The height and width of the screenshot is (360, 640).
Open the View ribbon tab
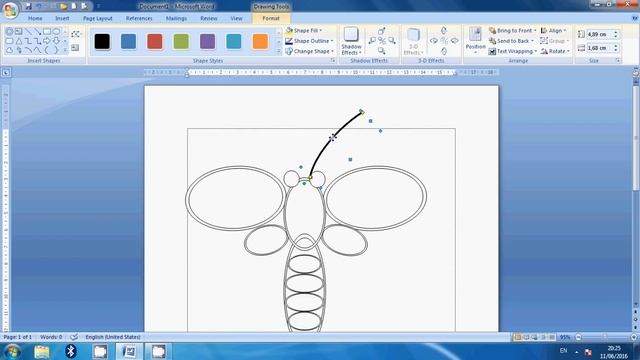(x=236, y=18)
